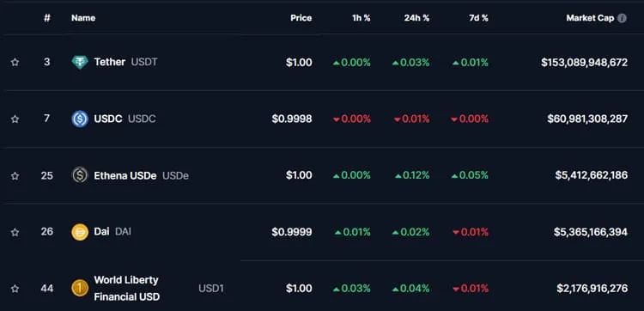Toggle the watchlist star for Ethena USDe
The image size is (644, 311).
pyautogui.click(x=15, y=176)
